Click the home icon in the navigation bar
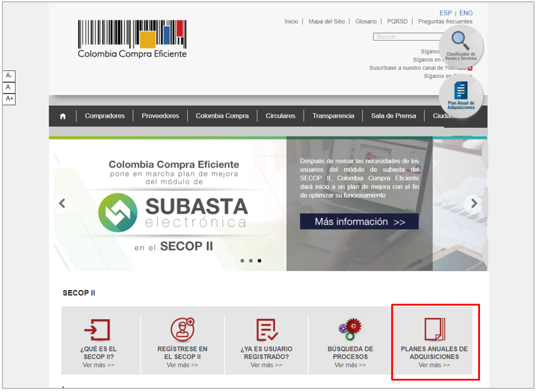This screenshot has height=392, width=537. (62, 116)
